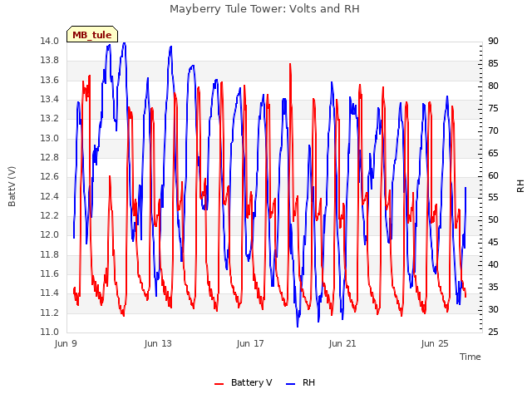Click the Jun 13 tick label

pyautogui.click(x=158, y=343)
